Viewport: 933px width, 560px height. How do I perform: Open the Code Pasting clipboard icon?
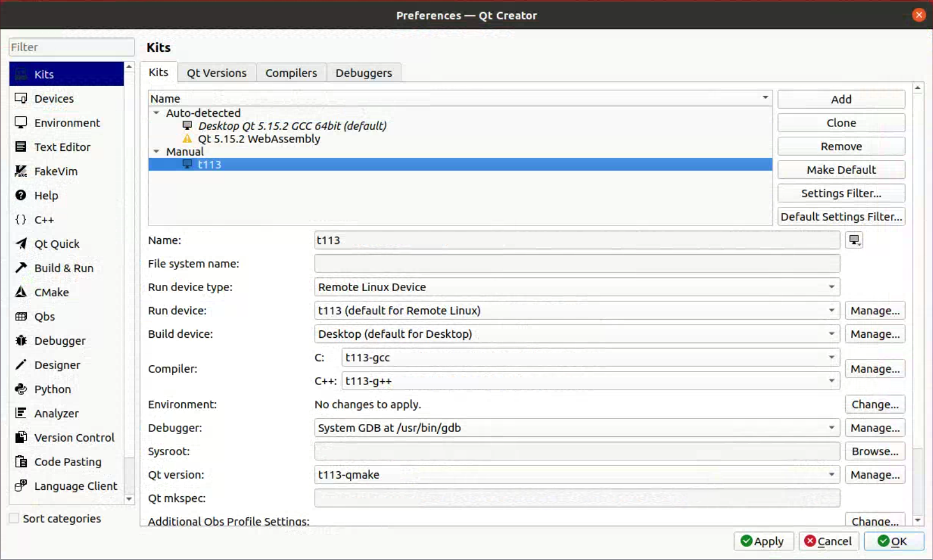click(21, 461)
